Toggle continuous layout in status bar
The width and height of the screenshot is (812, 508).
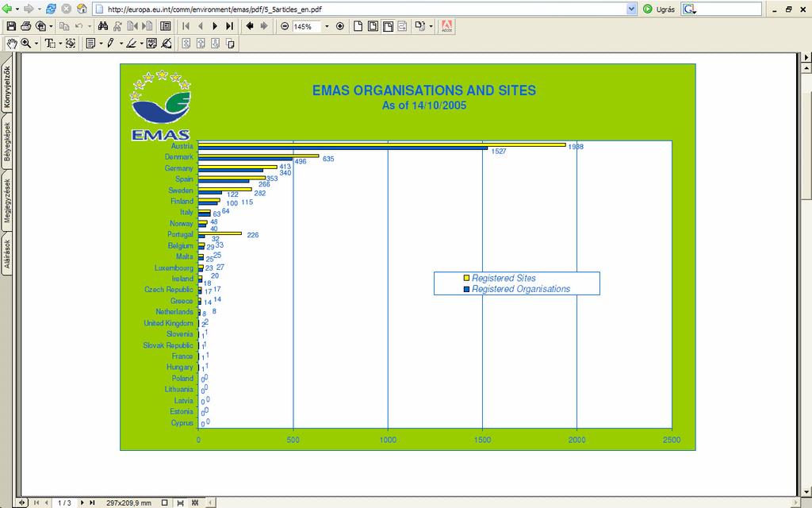pos(180,502)
